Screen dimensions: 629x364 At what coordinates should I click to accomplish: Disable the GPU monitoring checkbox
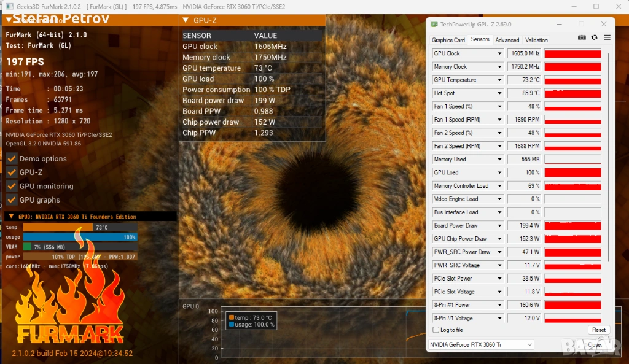(11, 186)
